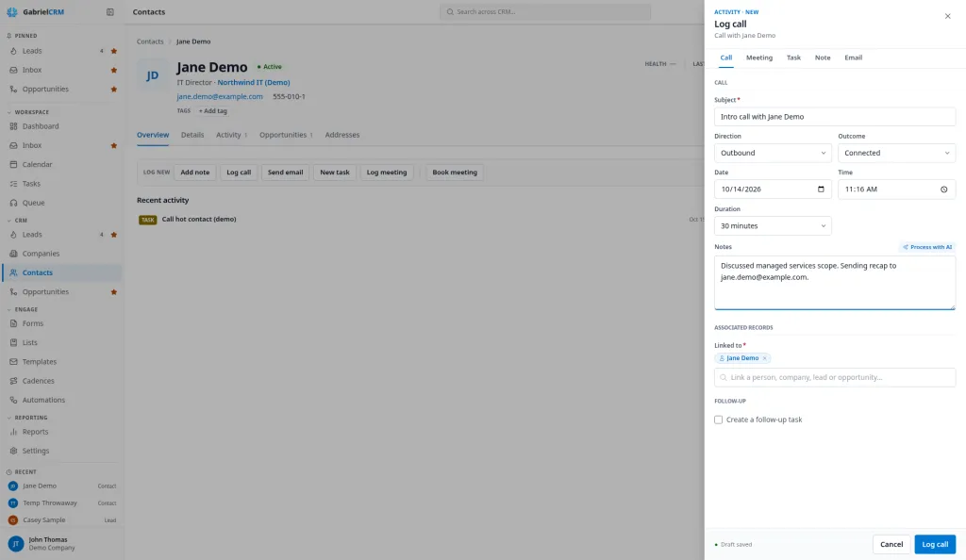This screenshot has width=966, height=560.
Task: Open the Duration dropdown
Action: click(x=773, y=226)
